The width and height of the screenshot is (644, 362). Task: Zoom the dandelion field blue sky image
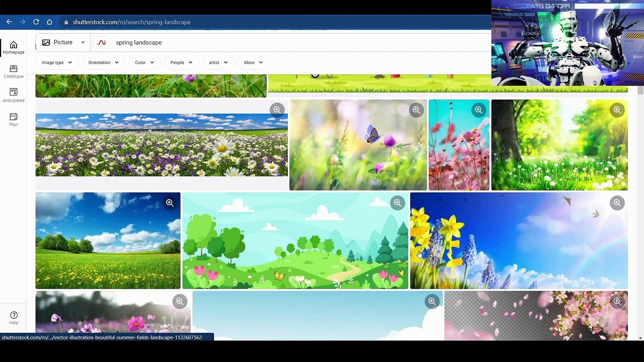coord(170,203)
